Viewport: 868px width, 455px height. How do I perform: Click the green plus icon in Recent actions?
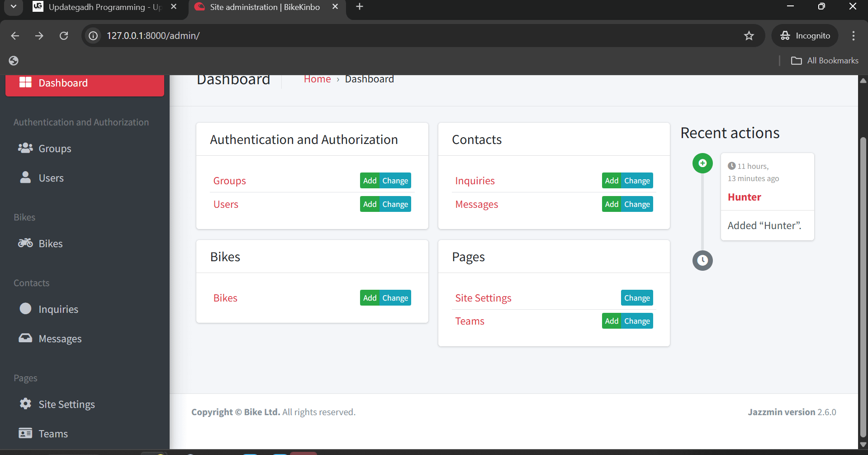coord(702,163)
